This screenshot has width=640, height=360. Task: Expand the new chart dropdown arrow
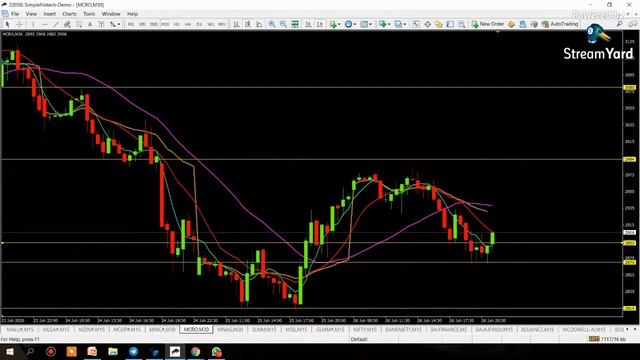389,24
